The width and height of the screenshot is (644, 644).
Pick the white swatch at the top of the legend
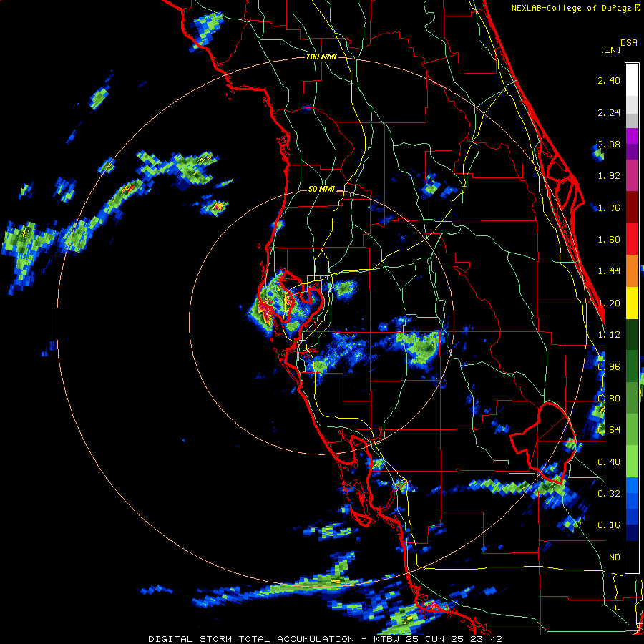click(632, 80)
